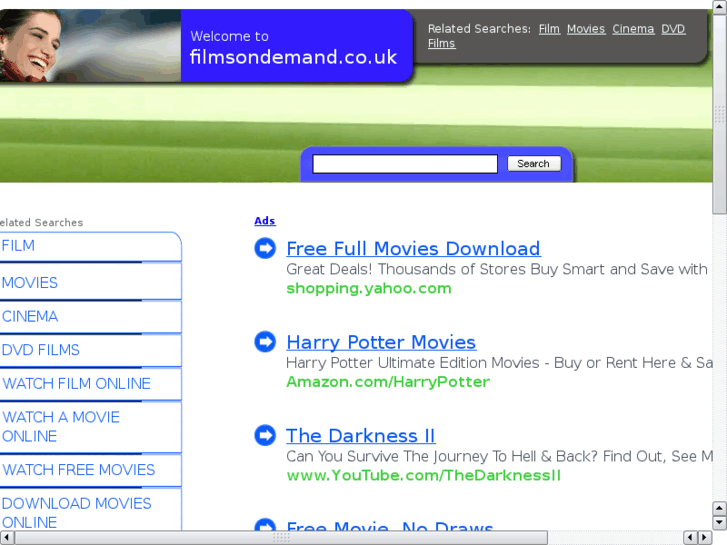Open The Darkness II ad link
Viewport: 727px width, 545px height.
[x=361, y=436]
